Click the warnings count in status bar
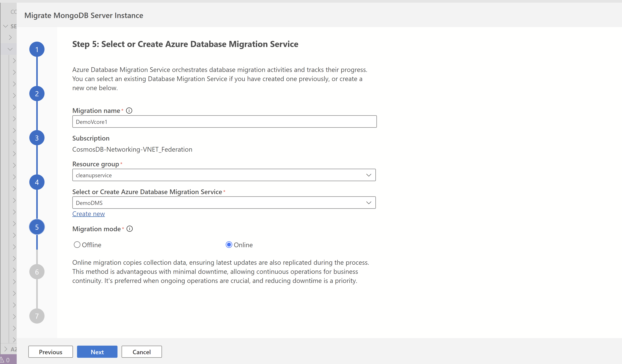This screenshot has height=364, width=622. 5,360
